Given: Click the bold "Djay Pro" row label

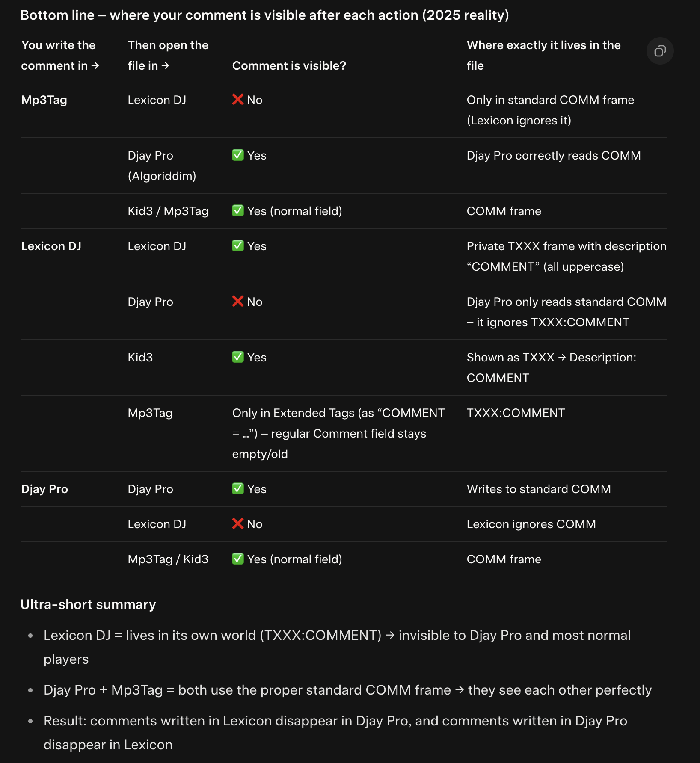Looking at the screenshot, I should (44, 489).
